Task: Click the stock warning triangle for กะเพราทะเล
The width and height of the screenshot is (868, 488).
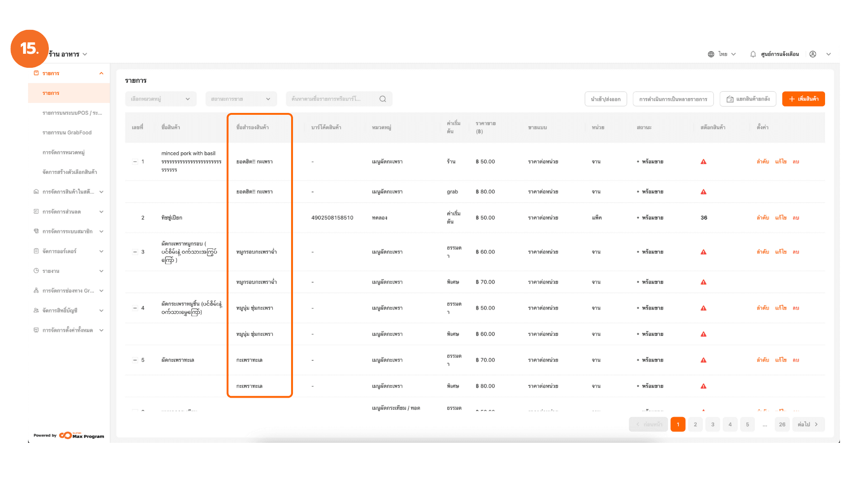Action: 703,360
